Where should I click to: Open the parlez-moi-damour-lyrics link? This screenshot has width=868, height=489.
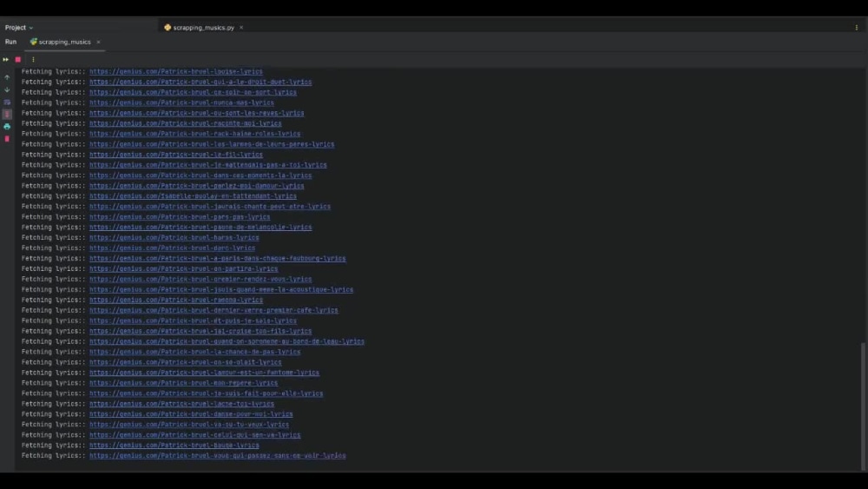[196, 186]
